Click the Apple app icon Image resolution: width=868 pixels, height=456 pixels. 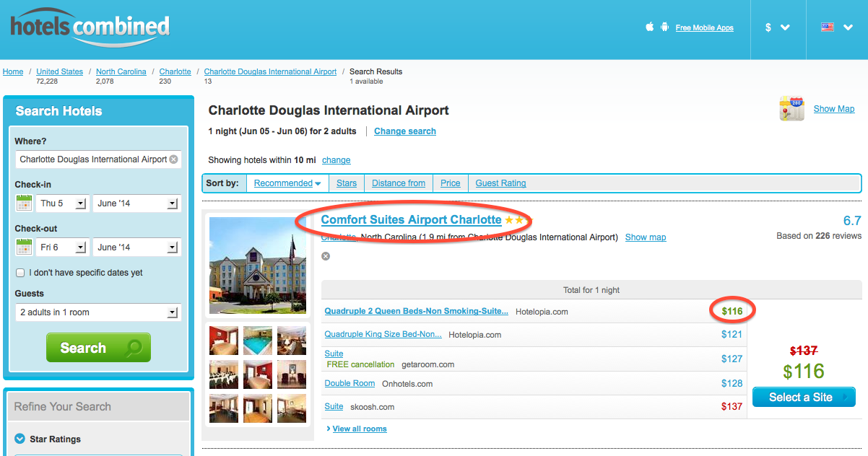649,27
